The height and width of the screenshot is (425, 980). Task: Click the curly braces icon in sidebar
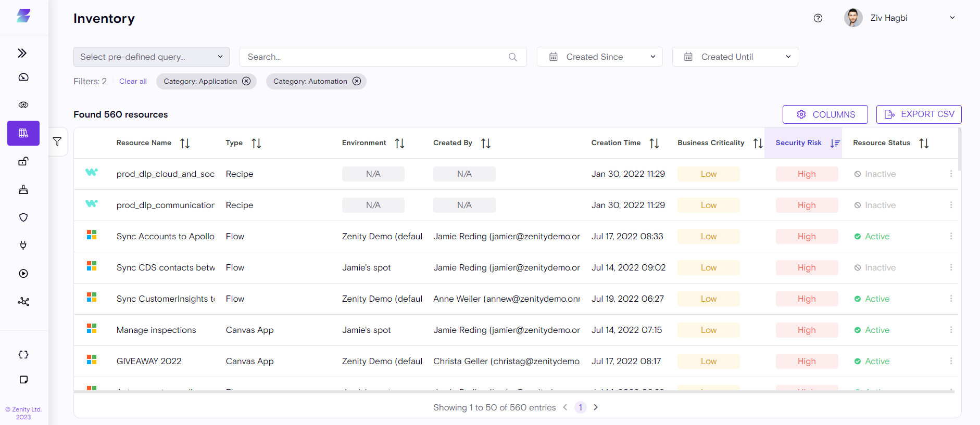[23, 355]
